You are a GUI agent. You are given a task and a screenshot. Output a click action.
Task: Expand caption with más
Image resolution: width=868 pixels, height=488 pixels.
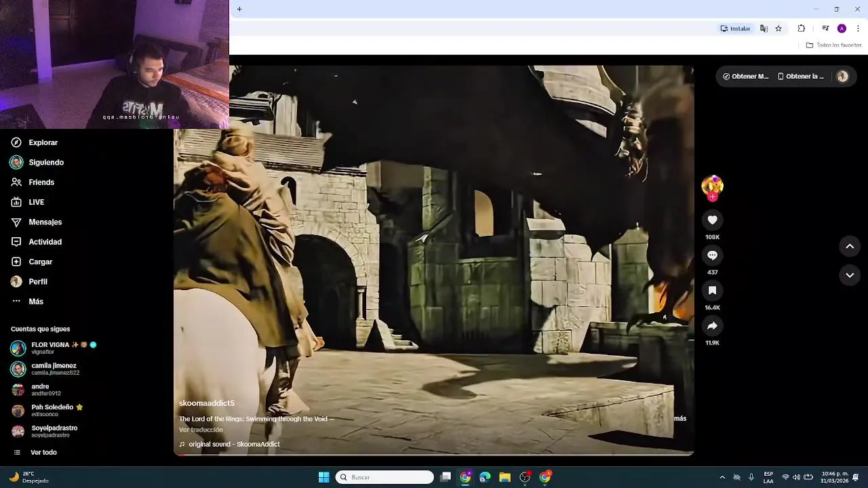tap(680, 419)
